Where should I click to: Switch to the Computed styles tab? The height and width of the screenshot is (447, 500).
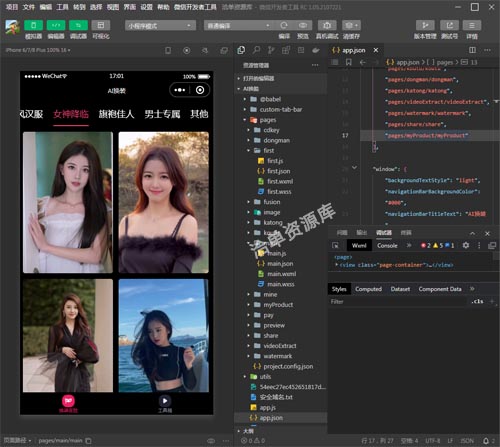click(368, 289)
